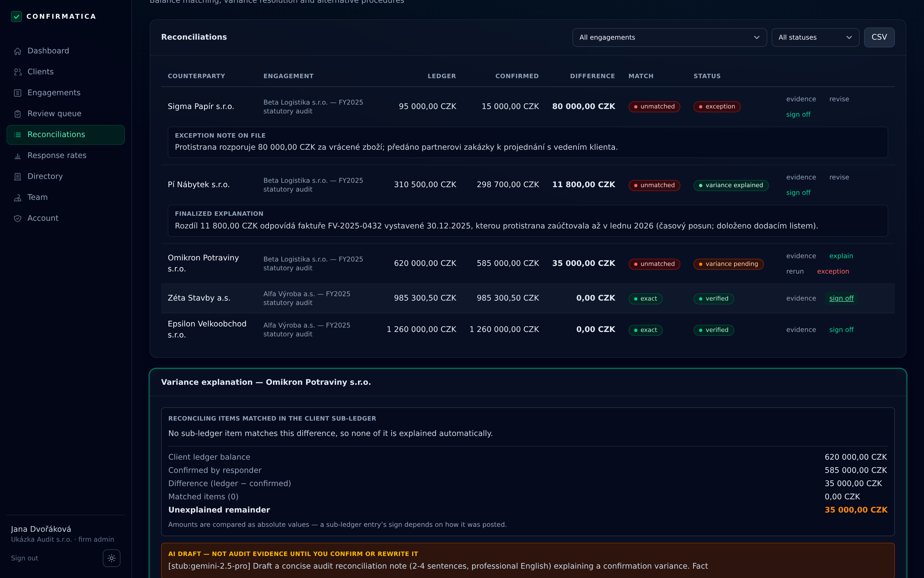Open the All statuses dropdown
924x578 pixels.
coord(815,37)
